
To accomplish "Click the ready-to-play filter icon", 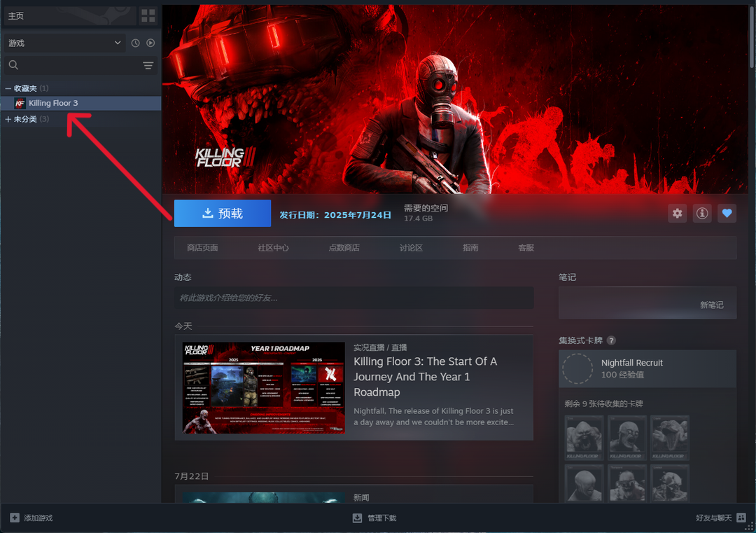I will (150, 43).
